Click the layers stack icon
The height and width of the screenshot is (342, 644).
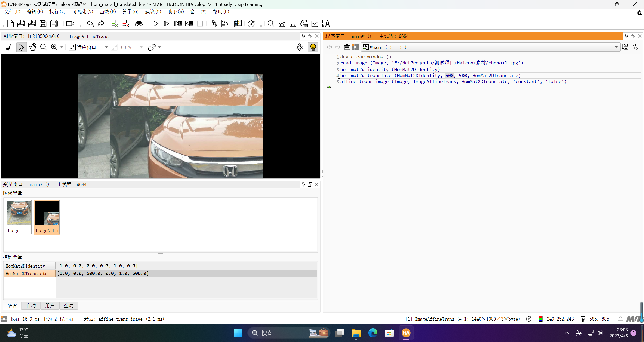coord(299,47)
